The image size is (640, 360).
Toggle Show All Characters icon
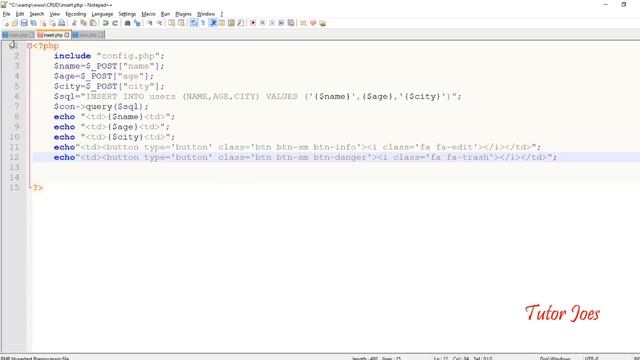point(203,23)
